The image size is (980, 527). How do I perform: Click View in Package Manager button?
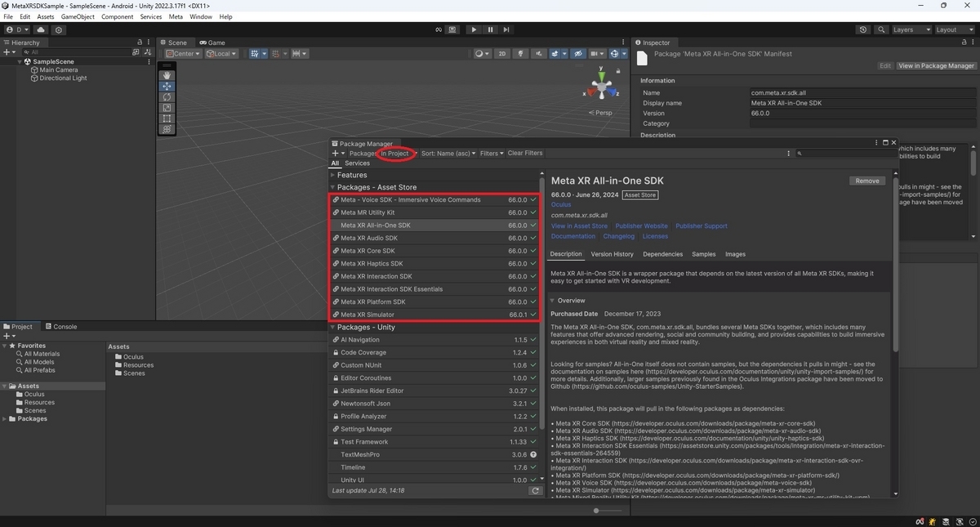(x=936, y=65)
